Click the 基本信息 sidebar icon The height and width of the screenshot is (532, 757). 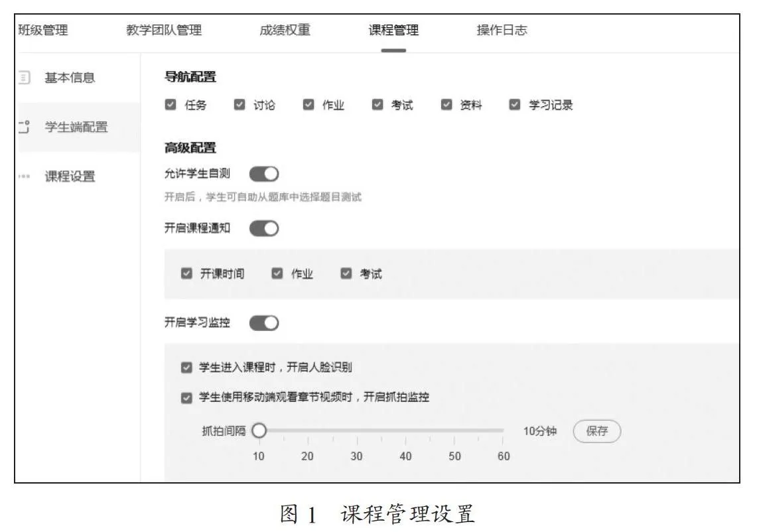coord(24,77)
